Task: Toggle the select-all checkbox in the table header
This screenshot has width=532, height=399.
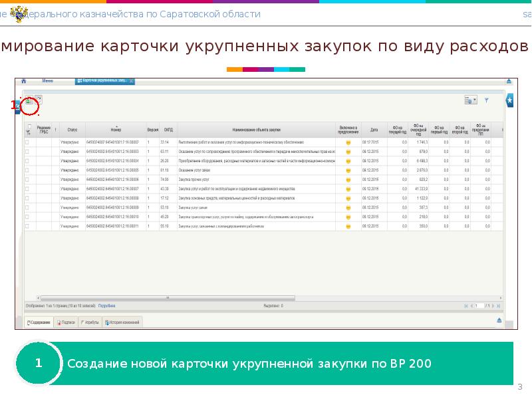Action: pos(29,126)
